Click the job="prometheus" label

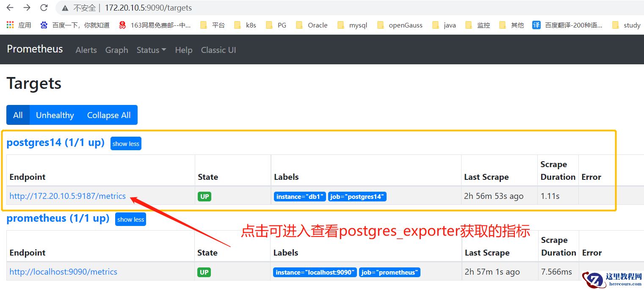click(x=390, y=272)
